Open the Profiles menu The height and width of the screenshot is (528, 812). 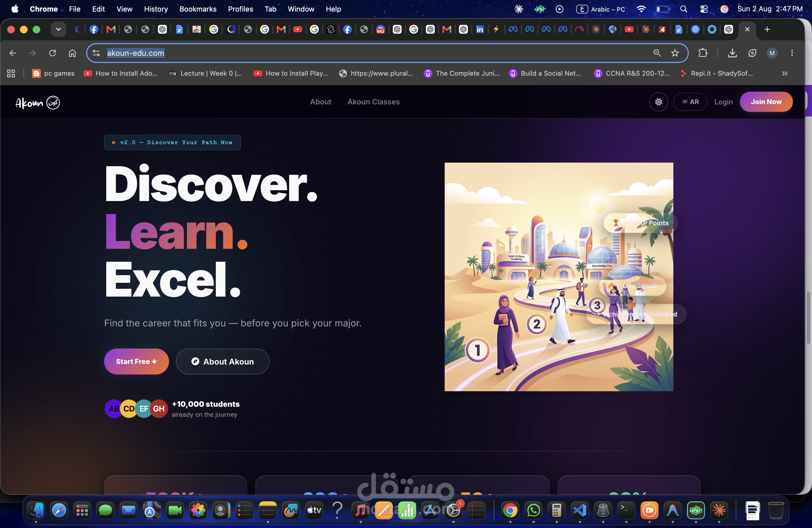pyautogui.click(x=241, y=9)
